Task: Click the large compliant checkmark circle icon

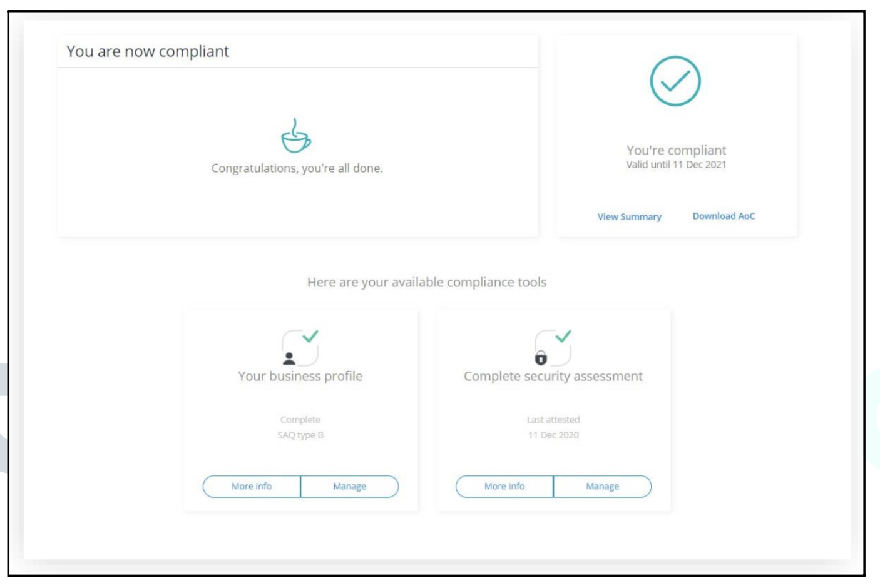Action: 675,81
